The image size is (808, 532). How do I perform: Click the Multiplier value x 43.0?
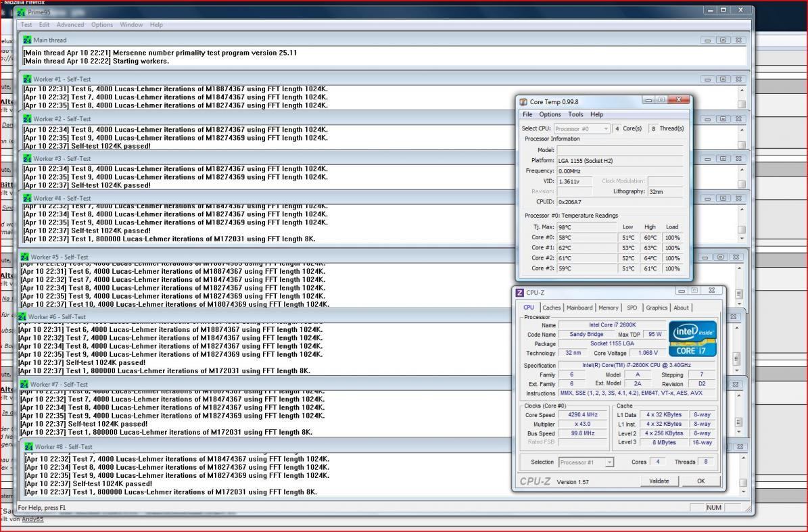(x=583, y=424)
